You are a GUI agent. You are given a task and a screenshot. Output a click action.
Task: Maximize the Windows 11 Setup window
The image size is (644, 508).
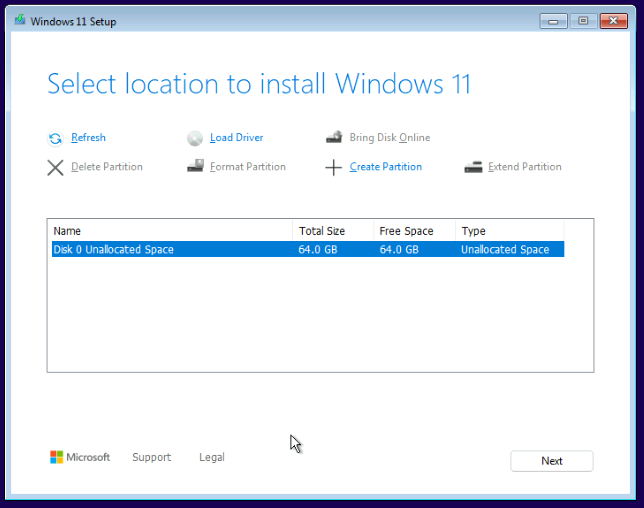coord(583,21)
